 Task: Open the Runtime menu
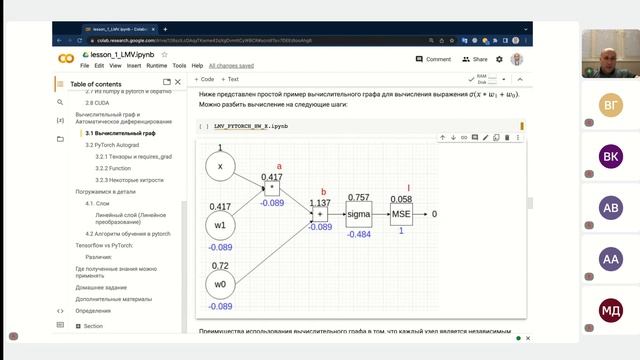pyautogui.click(x=157, y=66)
